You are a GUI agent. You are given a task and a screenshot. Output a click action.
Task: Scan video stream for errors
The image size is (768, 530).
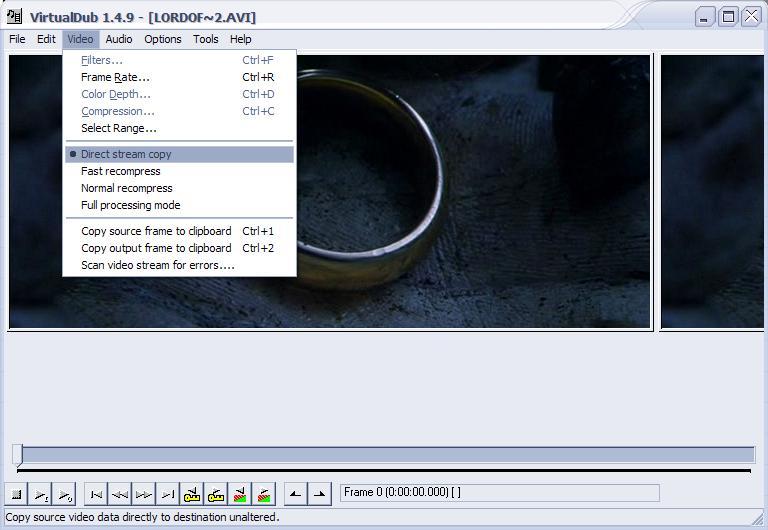pos(179,265)
